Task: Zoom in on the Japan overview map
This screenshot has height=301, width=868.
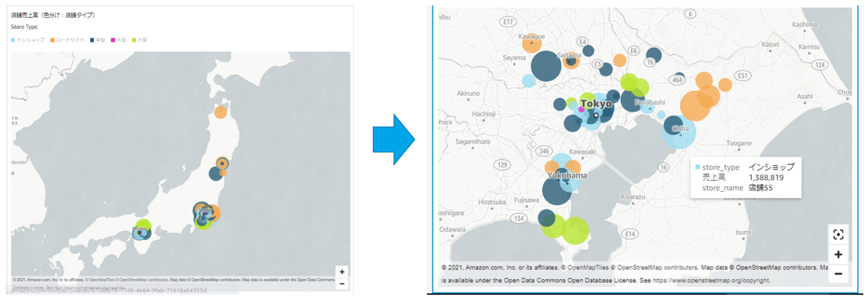Action: pyautogui.click(x=342, y=272)
